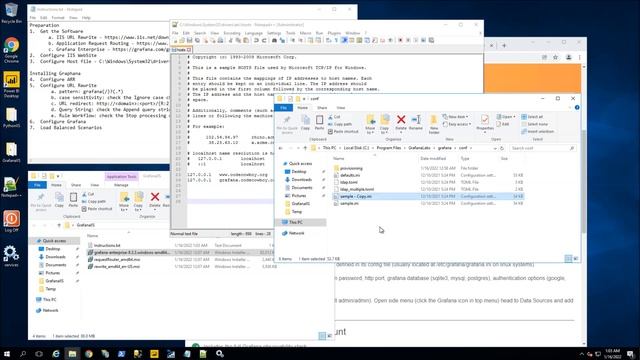Open Encoding menu in Notepad++

click(232, 33)
